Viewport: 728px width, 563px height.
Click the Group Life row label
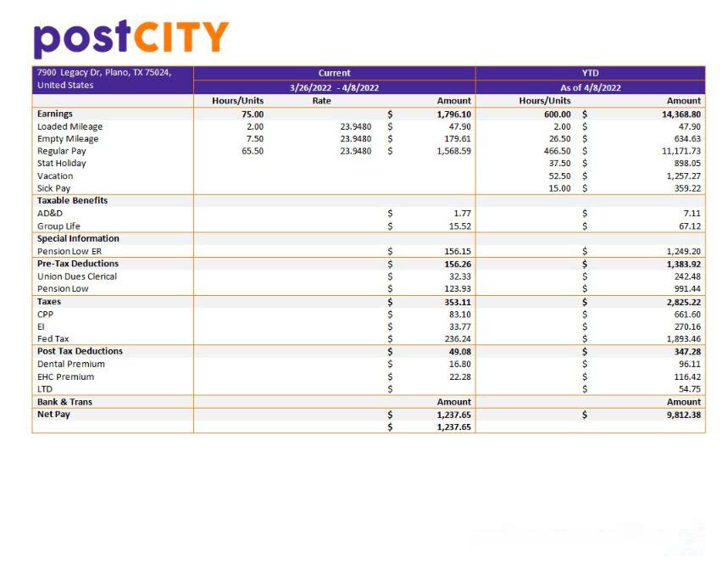(58, 226)
